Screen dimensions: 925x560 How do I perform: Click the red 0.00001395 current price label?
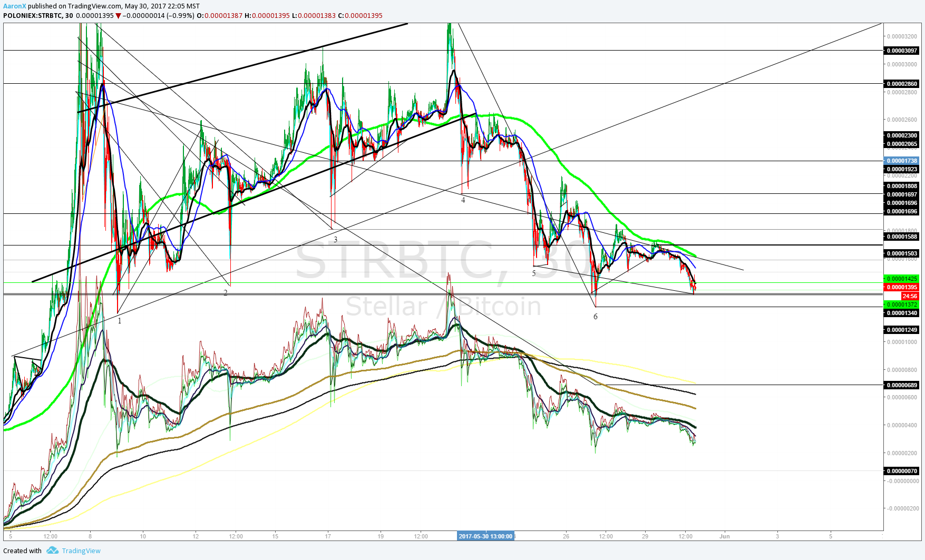pos(902,287)
